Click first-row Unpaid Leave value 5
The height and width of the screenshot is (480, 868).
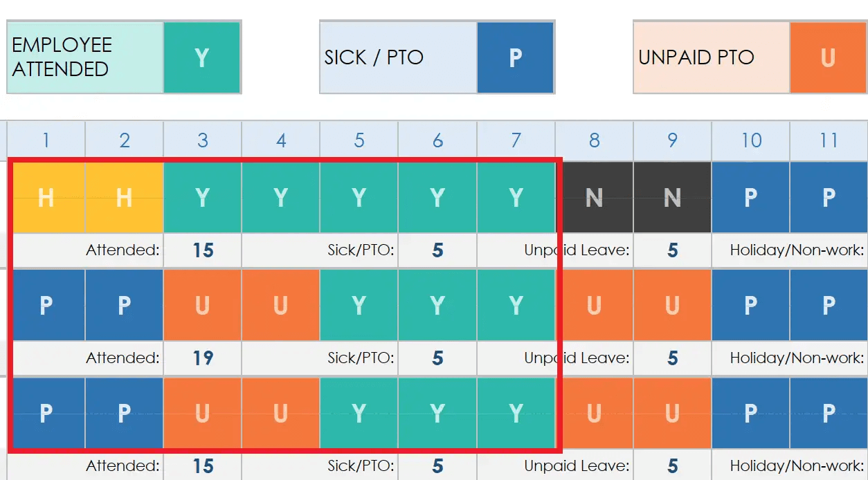coord(673,250)
